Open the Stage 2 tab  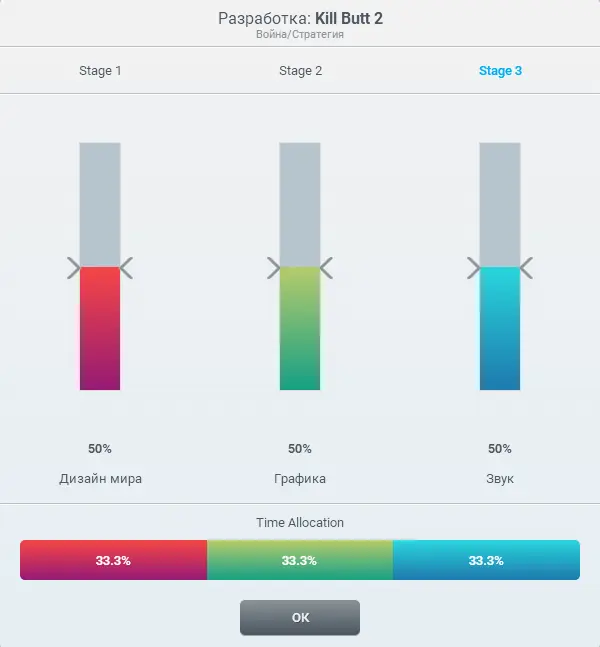[300, 71]
